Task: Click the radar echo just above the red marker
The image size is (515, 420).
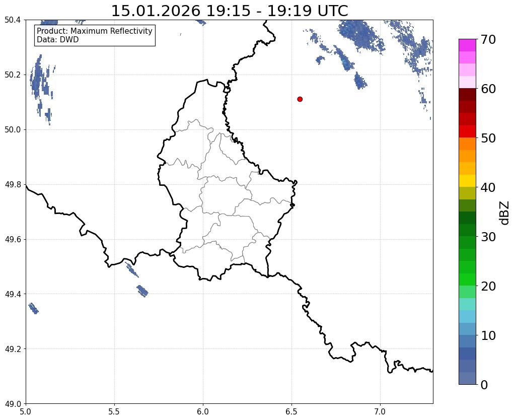Action: pos(320,60)
